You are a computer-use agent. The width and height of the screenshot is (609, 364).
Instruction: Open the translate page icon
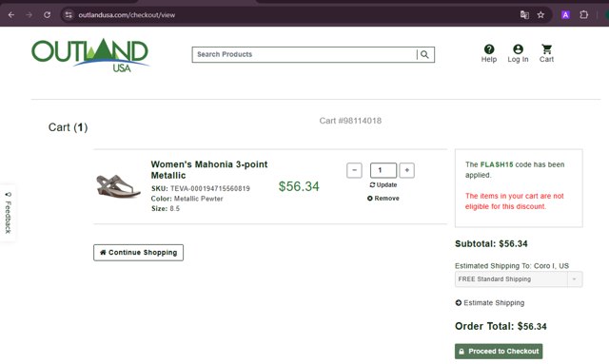click(524, 15)
